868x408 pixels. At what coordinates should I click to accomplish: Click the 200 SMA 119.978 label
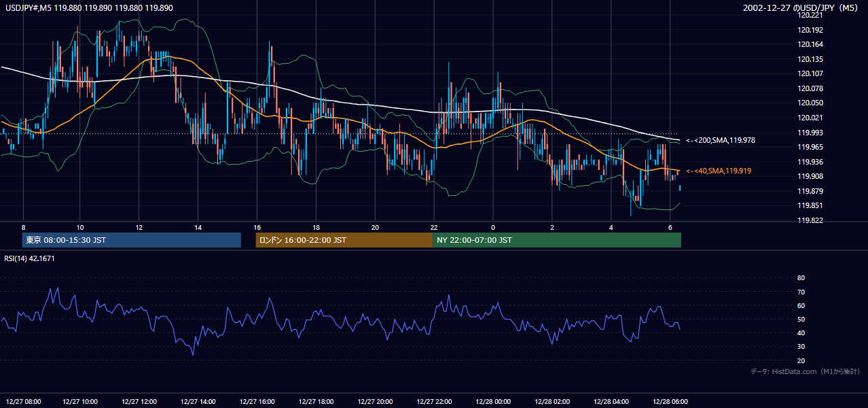tap(721, 140)
